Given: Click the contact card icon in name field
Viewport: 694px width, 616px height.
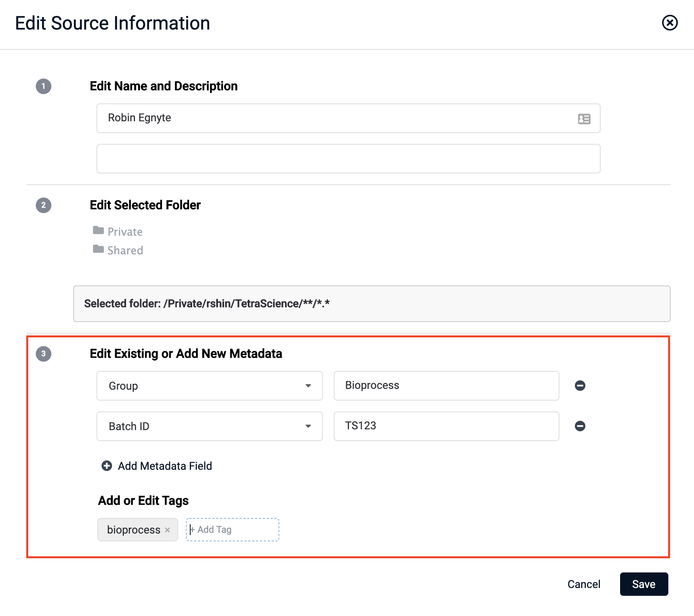Looking at the screenshot, I should (584, 119).
